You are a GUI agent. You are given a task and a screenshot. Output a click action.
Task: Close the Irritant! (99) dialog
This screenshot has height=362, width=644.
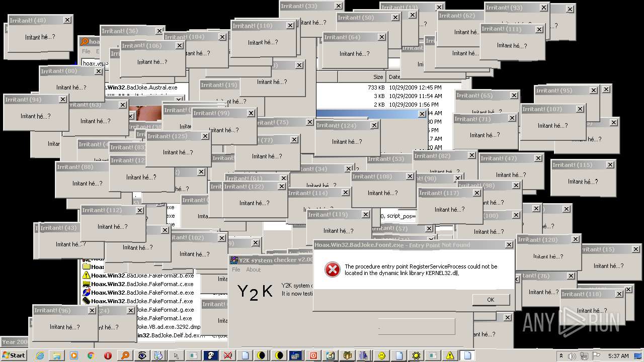tap(251, 114)
